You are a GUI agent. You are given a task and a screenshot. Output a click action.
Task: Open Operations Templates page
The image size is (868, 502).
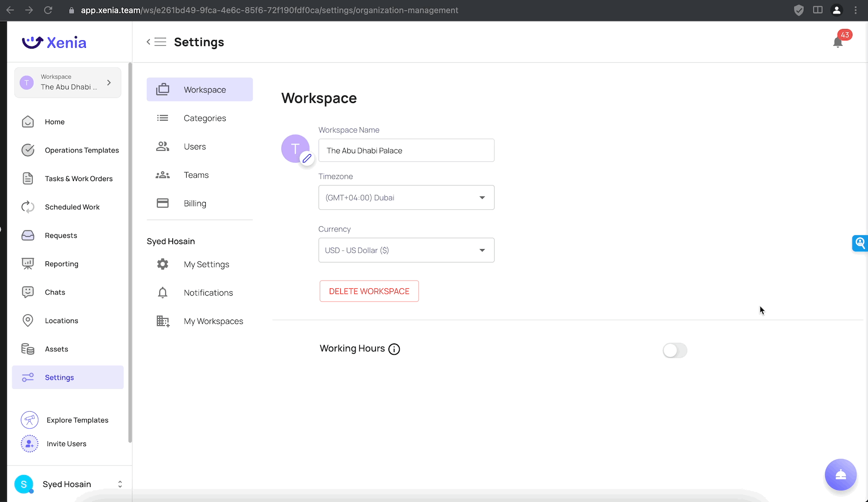(68, 150)
